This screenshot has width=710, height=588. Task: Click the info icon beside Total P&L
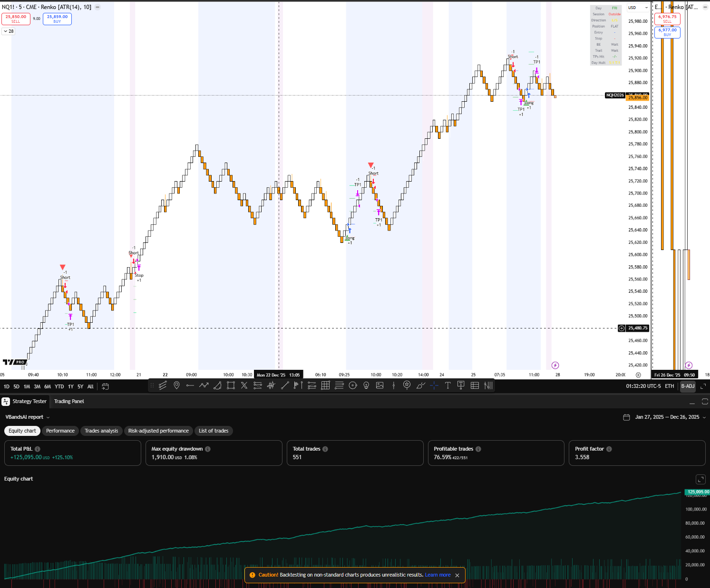pyautogui.click(x=38, y=449)
